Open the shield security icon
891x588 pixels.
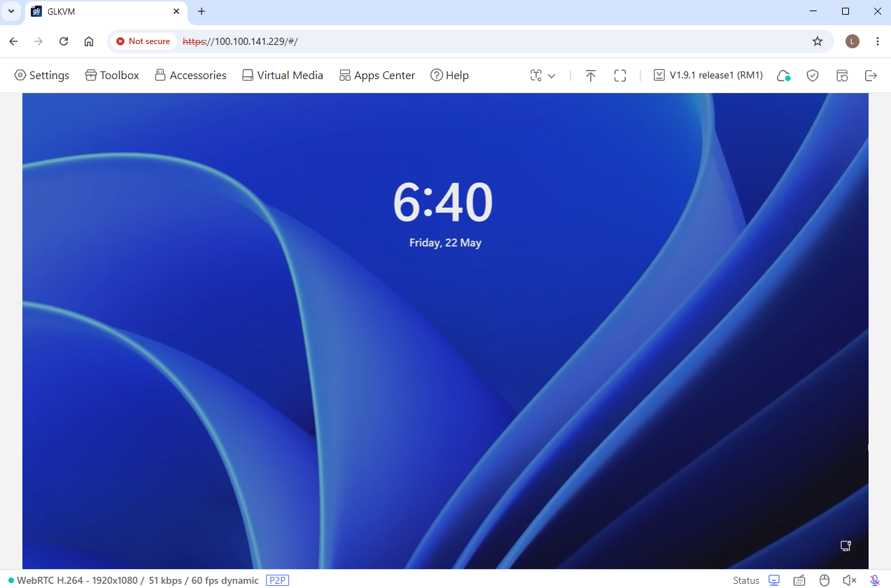813,76
